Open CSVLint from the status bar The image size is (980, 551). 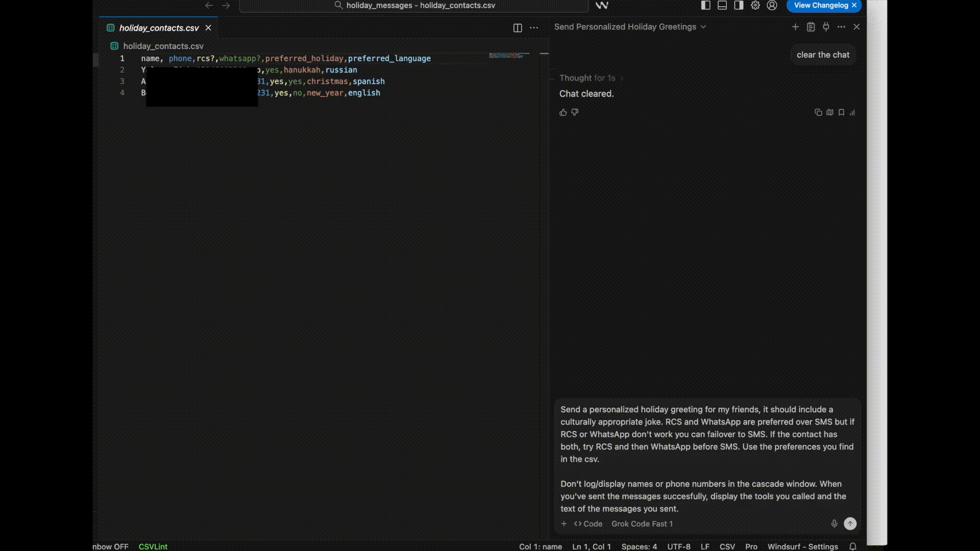click(x=153, y=546)
